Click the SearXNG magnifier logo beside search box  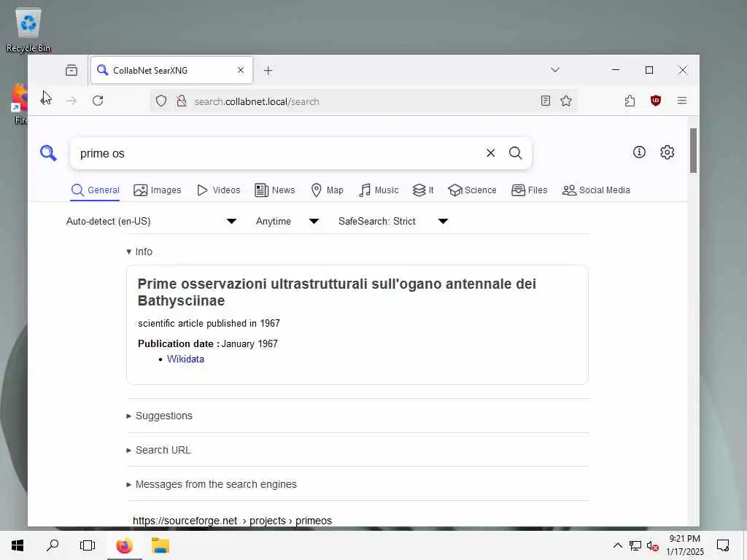(48, 153)
